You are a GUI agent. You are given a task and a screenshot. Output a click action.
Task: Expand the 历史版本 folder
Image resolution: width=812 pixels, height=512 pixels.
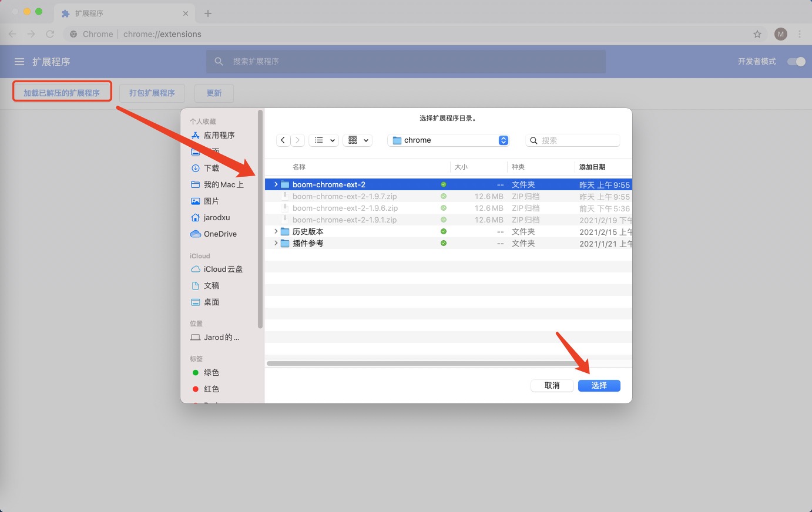point(276,231)
